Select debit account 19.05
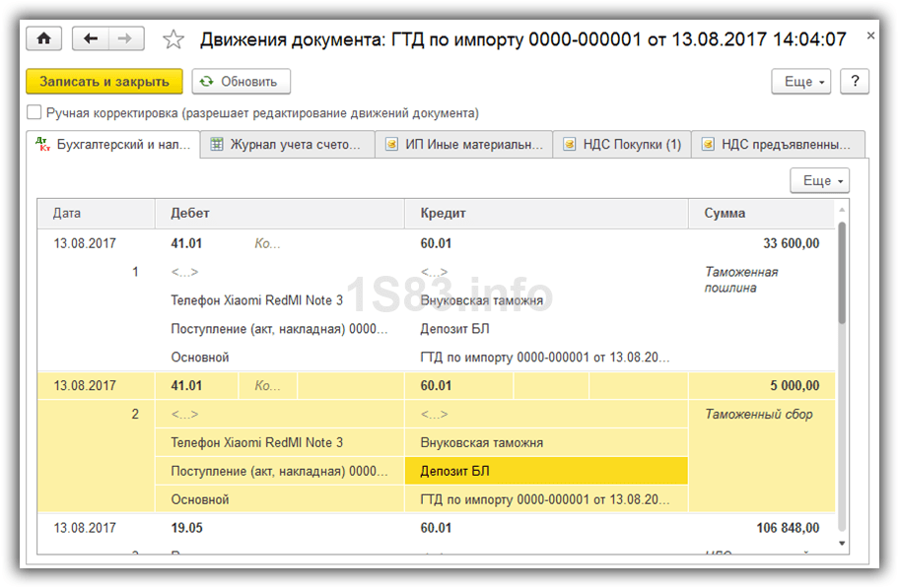Screen dimensions: 899x588 coord(186,528)
